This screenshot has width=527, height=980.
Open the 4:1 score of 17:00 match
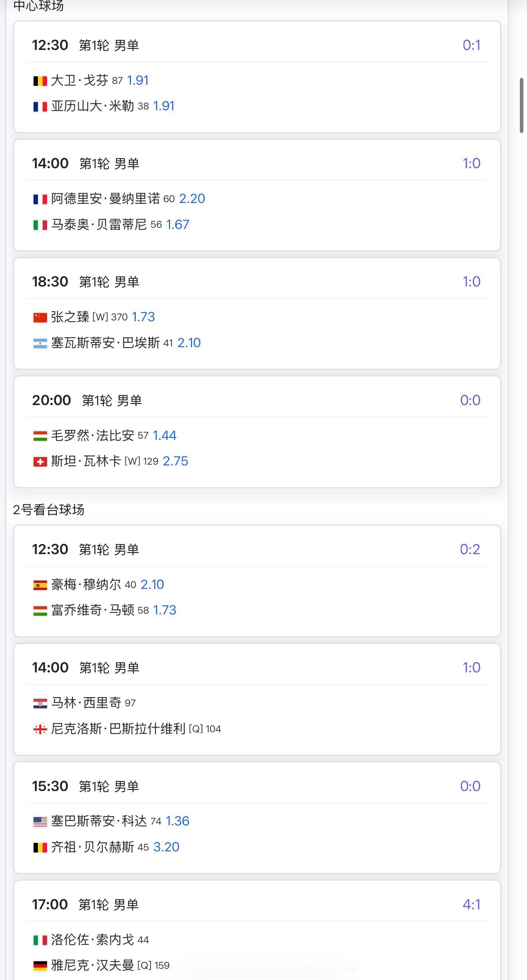[x=472, y=904]
